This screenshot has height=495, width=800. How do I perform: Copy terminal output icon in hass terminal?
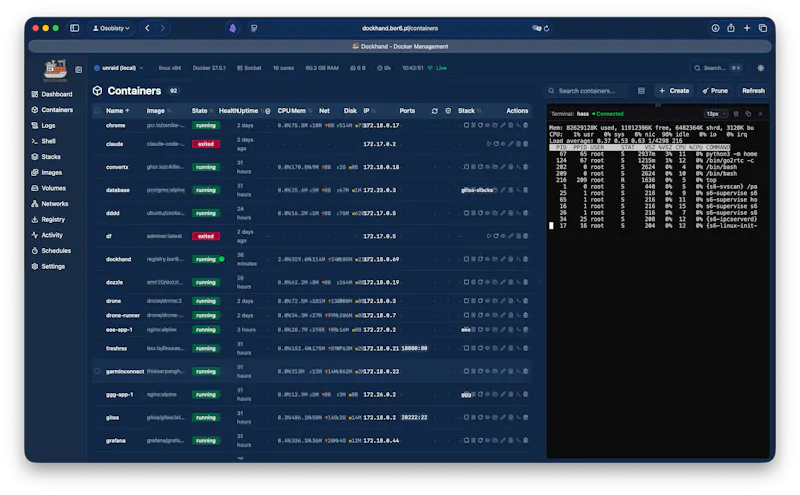(748, 114)
